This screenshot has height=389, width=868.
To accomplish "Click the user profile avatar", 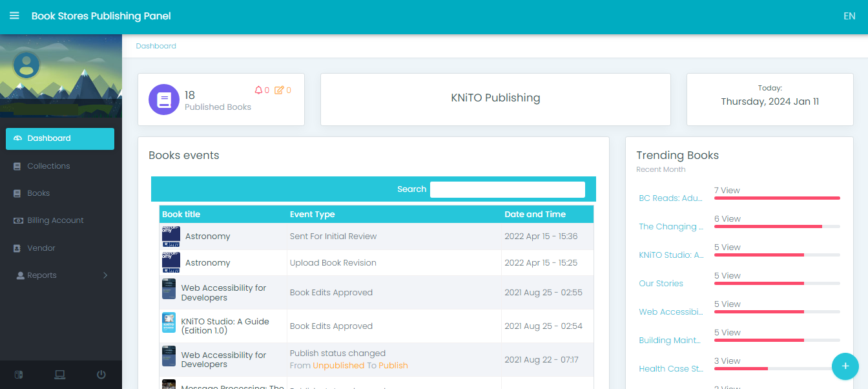I will [x=26, y=65].
